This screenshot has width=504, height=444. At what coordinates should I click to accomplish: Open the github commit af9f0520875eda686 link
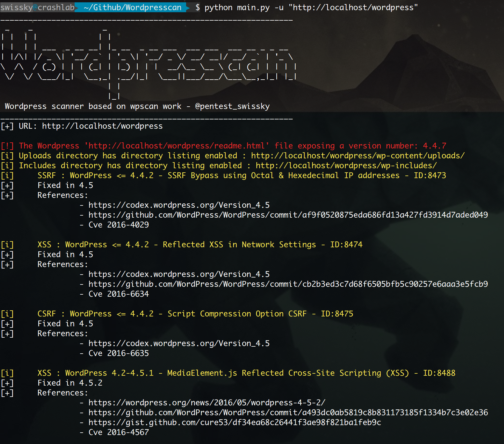288,215
